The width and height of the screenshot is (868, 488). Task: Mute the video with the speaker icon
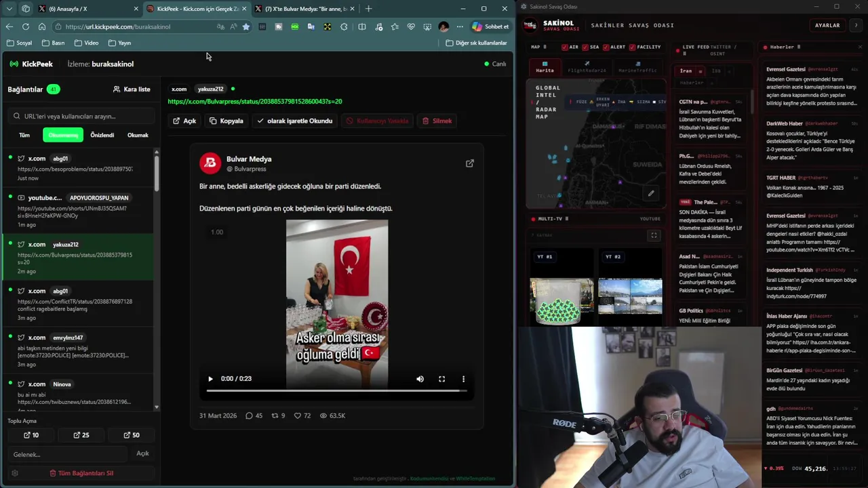click(x=420, y=379)
